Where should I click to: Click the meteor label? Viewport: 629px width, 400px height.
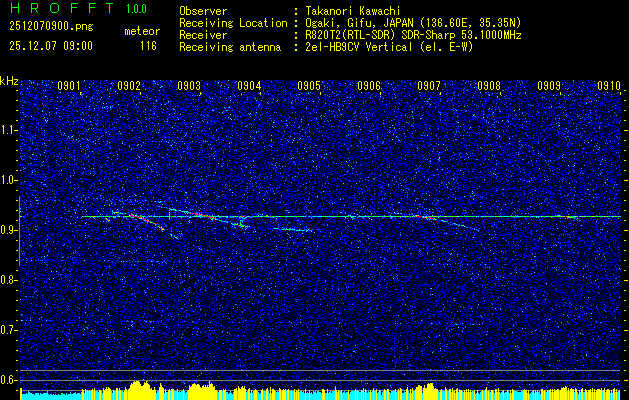(x=142, y=31)
